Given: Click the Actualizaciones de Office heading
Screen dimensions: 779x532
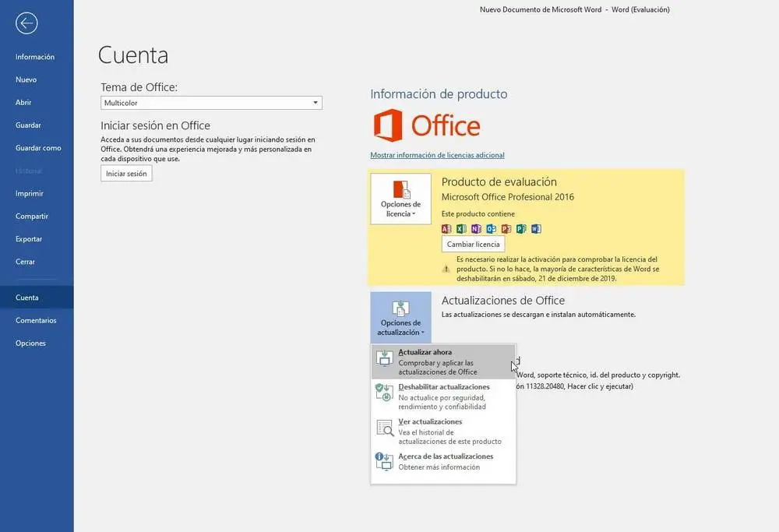Looking at the screenshot, I should (502, 301).
